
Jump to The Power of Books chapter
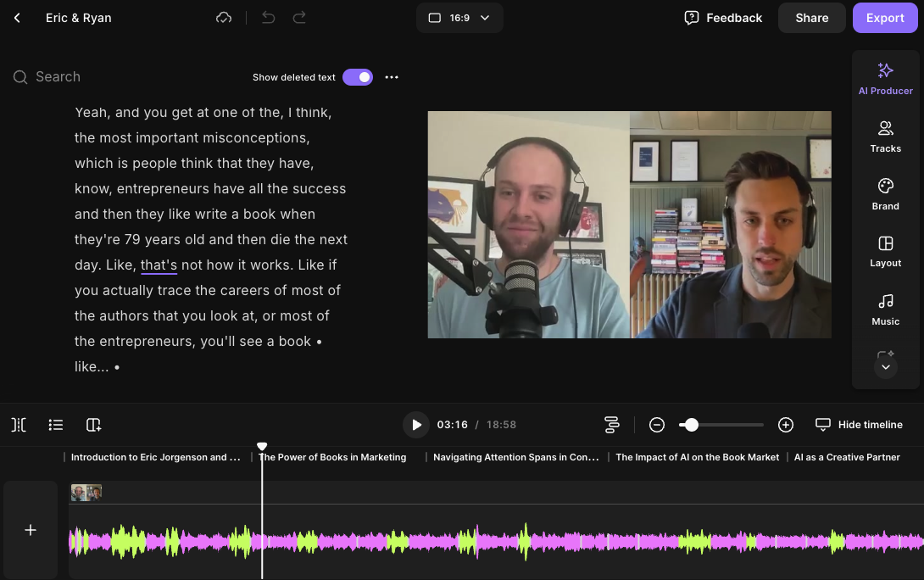click(332, 457)
